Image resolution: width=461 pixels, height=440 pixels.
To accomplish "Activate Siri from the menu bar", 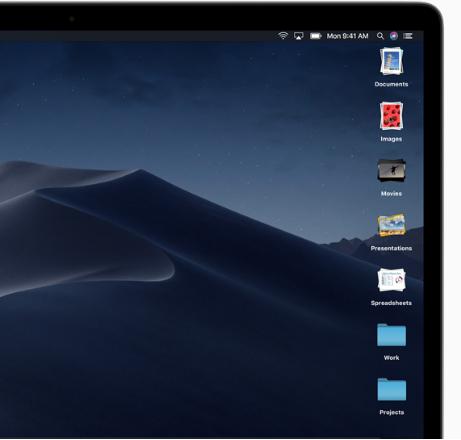I will pos(394,36).
